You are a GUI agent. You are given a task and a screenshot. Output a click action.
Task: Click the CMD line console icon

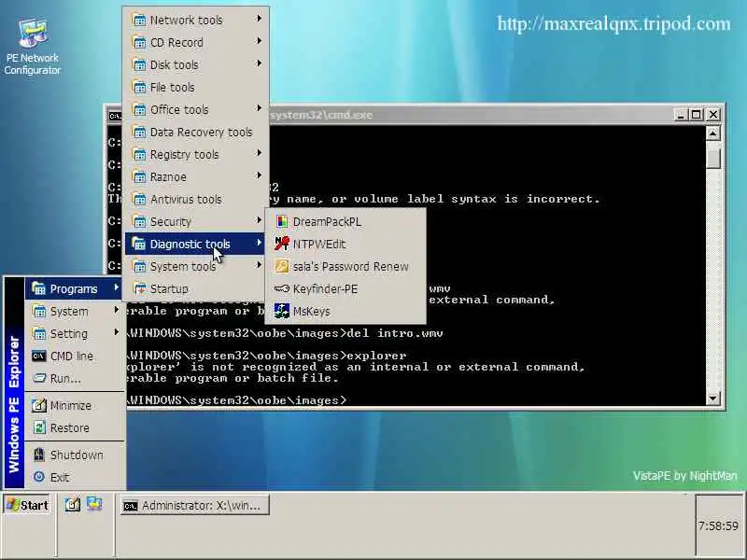click(38, 356)
